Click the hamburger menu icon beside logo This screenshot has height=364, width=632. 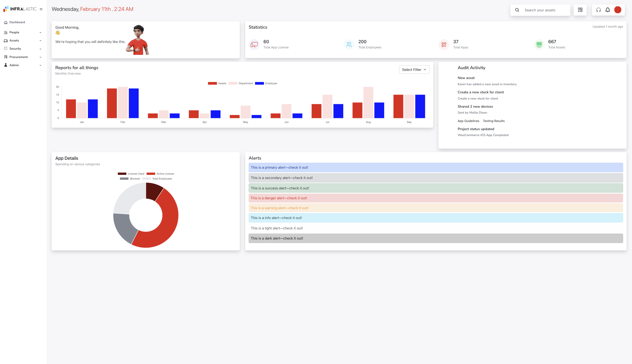click(41, 9)
